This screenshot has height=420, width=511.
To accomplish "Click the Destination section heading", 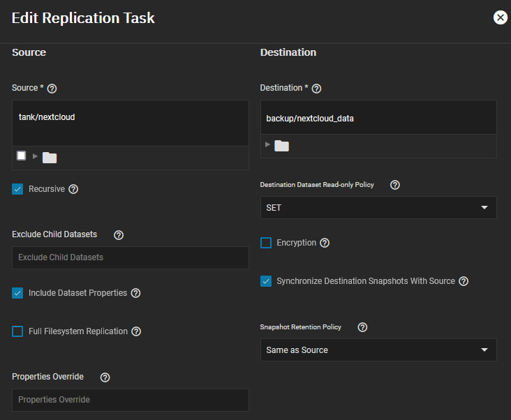I will [x=288, y=52].
